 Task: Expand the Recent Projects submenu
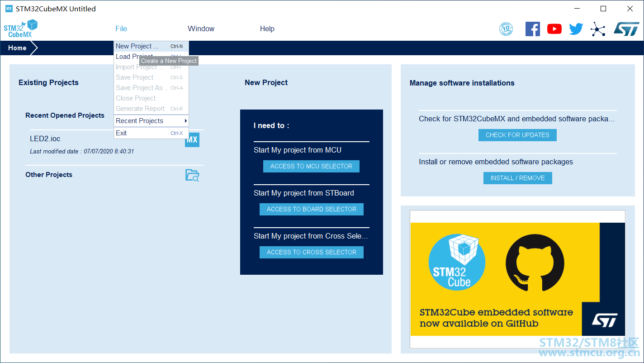pyautogui.click(x=151, y=121)
